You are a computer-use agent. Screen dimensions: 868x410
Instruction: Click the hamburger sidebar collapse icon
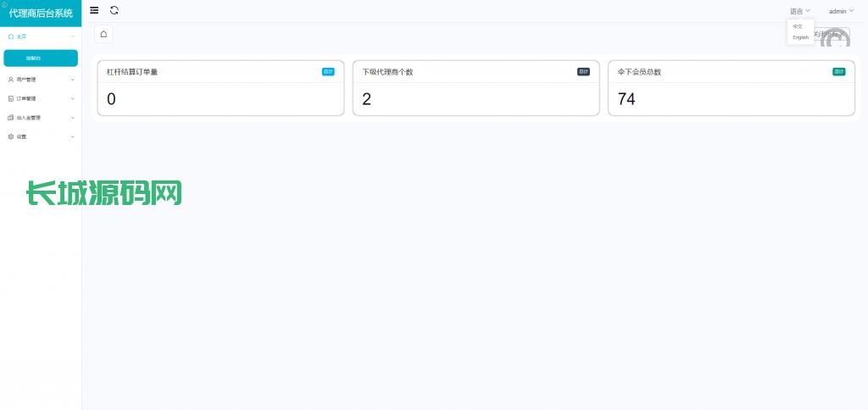[x=94, y=10]
